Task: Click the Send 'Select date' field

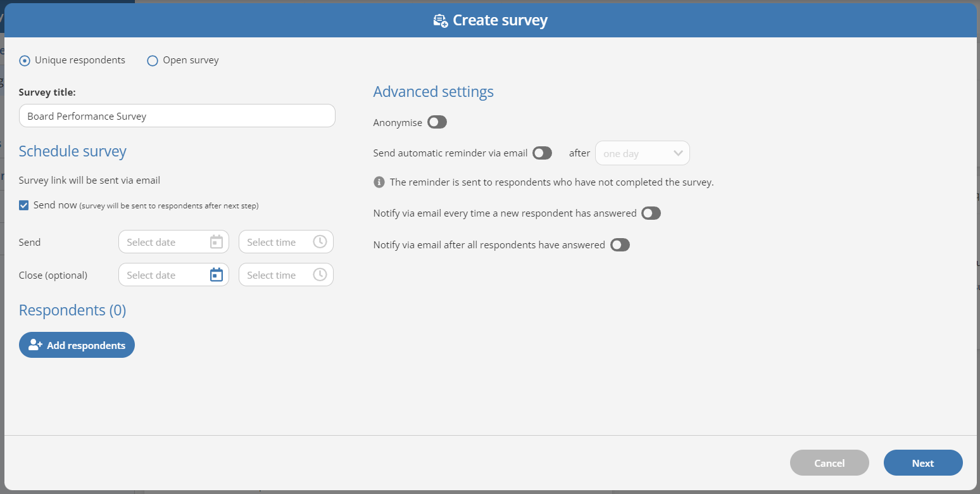Action: coord(165,242)
